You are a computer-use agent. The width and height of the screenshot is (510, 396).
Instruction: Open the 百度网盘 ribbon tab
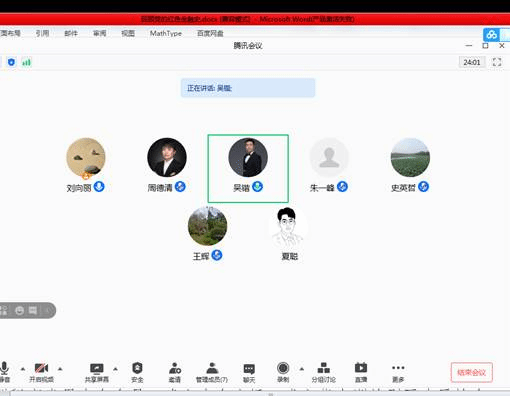coord(210,33)
